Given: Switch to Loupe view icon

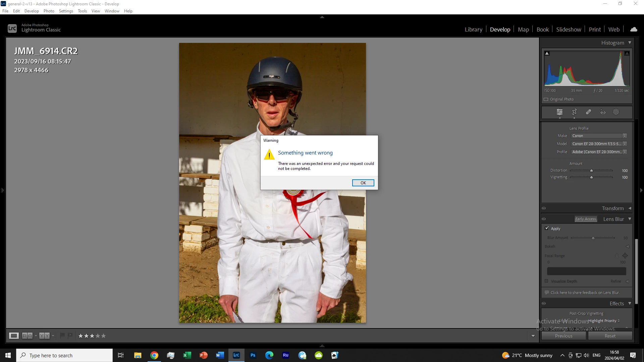Looking at the screenshot, I should tap(14, 336).
